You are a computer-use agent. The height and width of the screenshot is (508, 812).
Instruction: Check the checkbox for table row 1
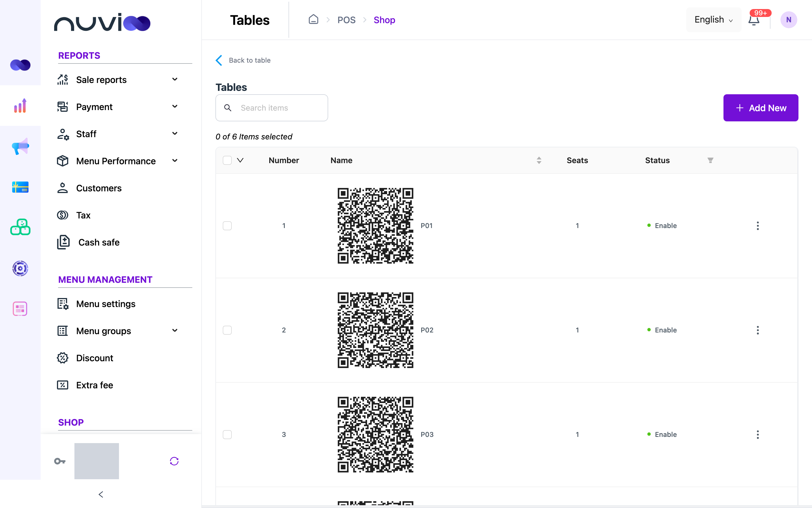point(227,226)
